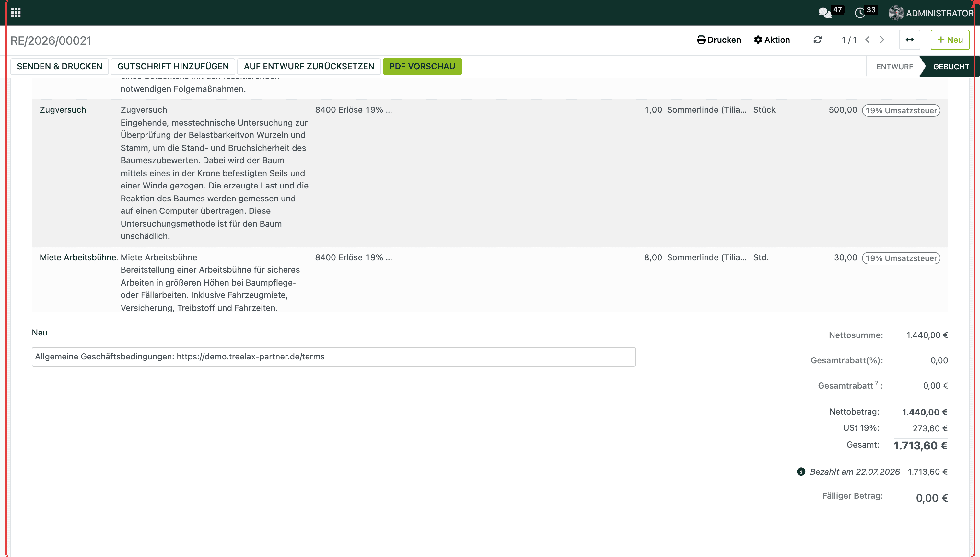The image size is (980, 557).
Task: Open the Aktion gear menu
Action: [x=772, y=40]
